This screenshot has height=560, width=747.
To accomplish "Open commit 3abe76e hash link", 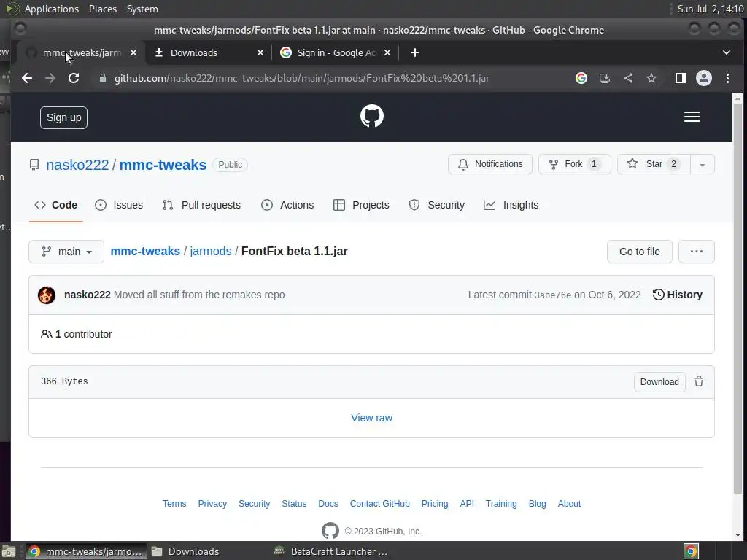I will (x=553, y=295).
